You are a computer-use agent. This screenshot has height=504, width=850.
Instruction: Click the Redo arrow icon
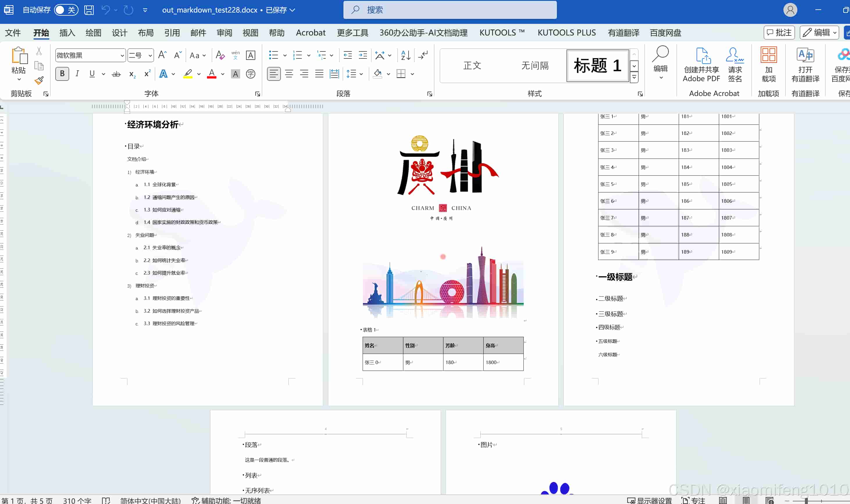pos(128,10)
